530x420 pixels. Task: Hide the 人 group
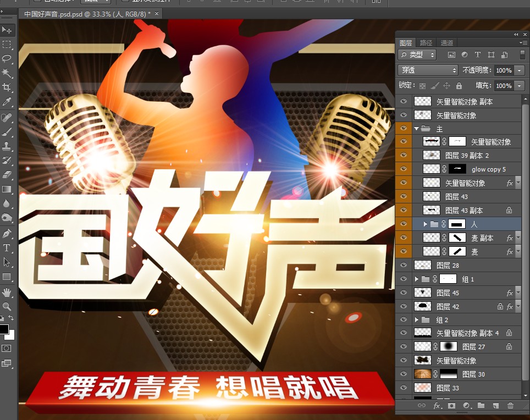tap(404, 224)
